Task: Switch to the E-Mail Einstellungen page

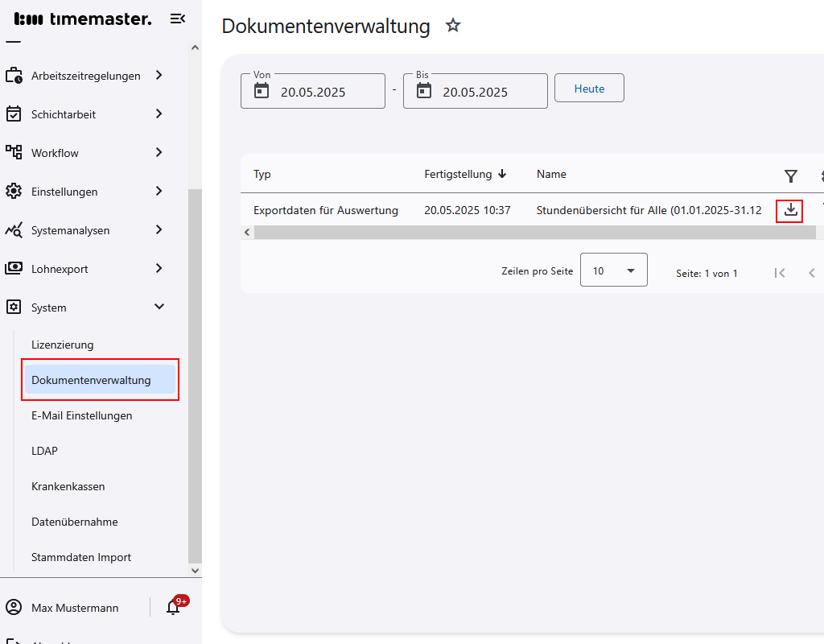Action: pyautogui.click(x=82, y=415)
